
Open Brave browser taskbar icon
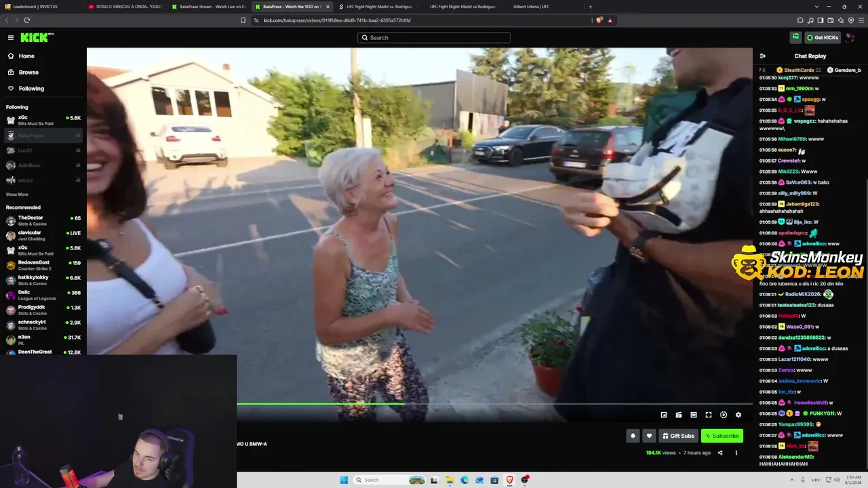(510, 480)
